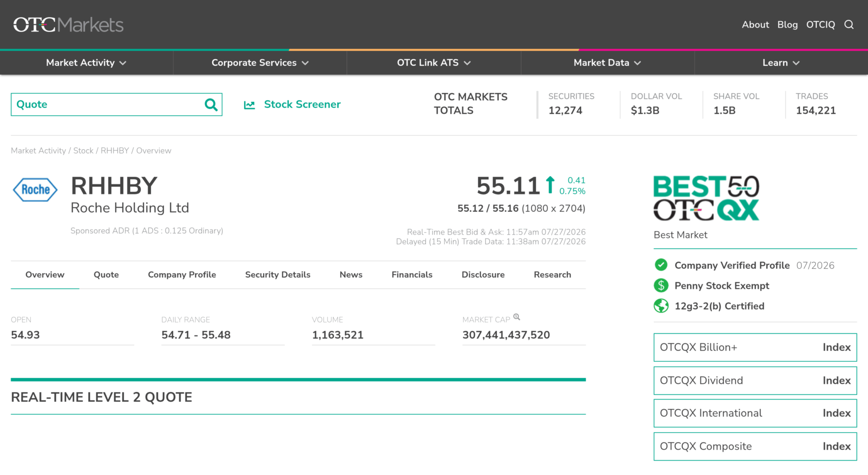Click the Stock Screener chart icon
The image size is (868, 475).
(x=249, y=105)
